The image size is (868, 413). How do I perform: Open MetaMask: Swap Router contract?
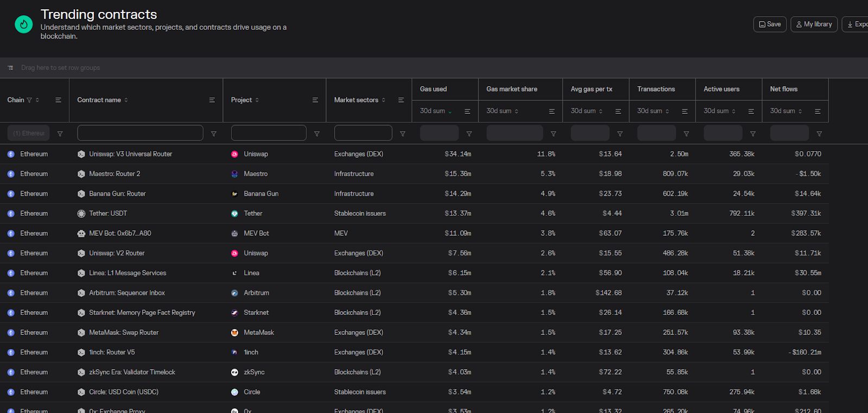pos(124,333)
